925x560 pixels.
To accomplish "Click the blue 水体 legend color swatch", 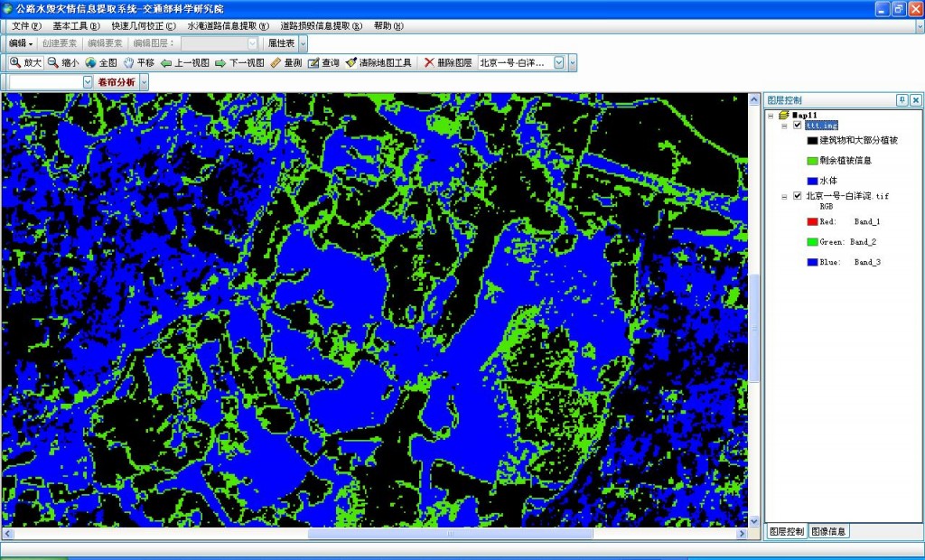I will (x=812, y=181).
